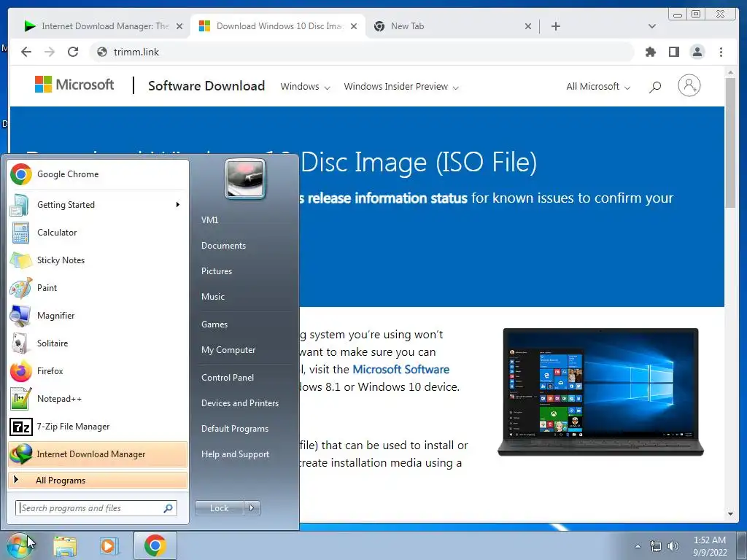
Task: Open Chrome extensions puzzle icon
Action: point(650,52)
